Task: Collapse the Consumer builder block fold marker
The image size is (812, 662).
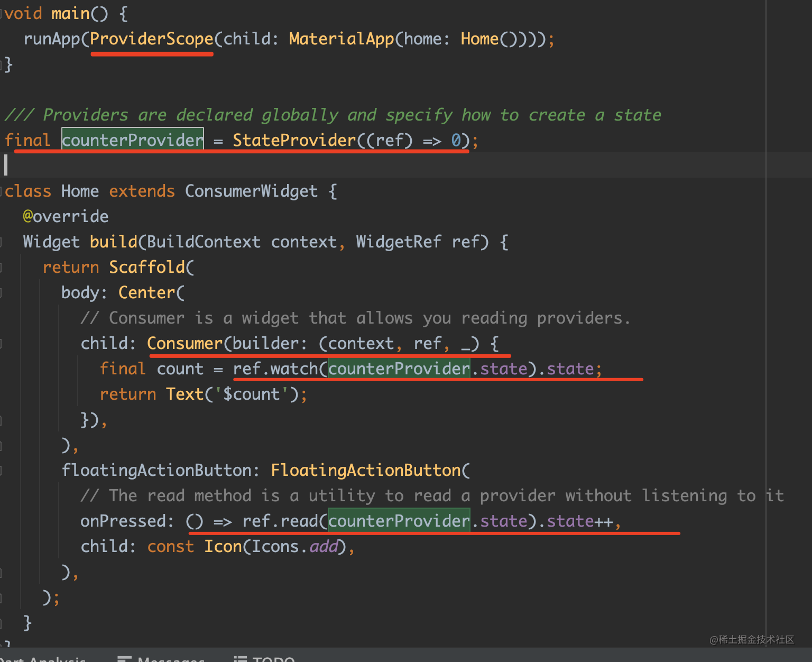Action: tap(2, 344)
